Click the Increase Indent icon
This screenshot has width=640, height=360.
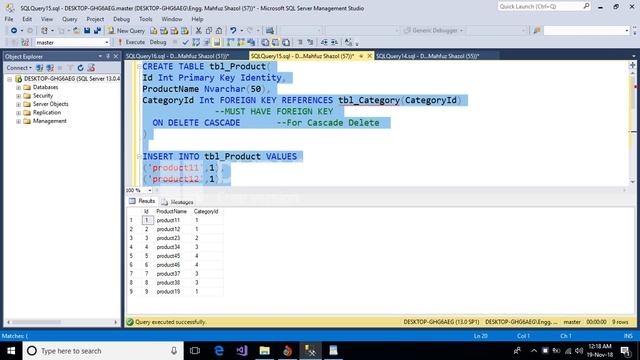[334, 42]
